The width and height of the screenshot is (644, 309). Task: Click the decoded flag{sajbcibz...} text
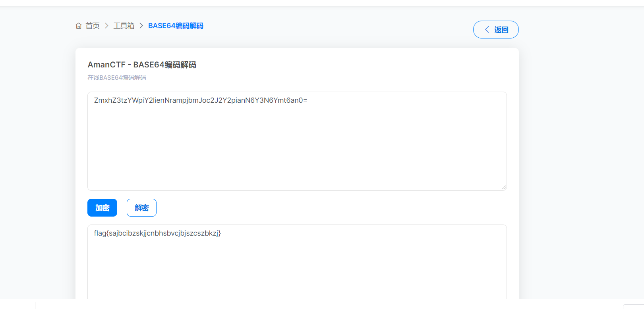tap(157, 233)
